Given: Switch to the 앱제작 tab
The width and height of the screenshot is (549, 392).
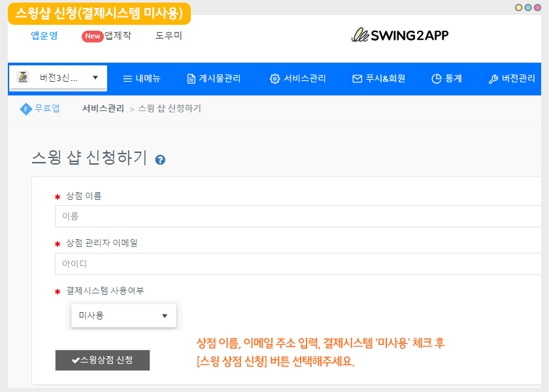Looking at the screenshot, I should point(118,36).
